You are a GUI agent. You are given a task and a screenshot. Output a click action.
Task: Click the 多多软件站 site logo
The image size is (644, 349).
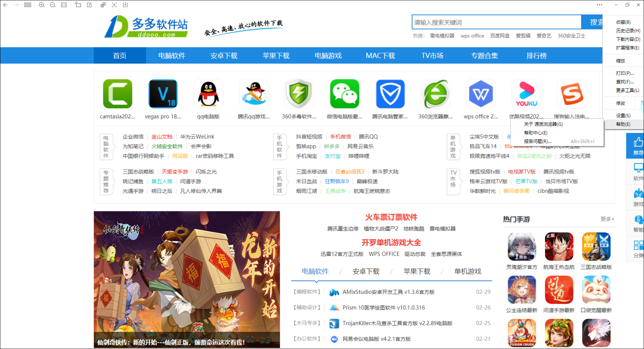(x=146, y=26)
